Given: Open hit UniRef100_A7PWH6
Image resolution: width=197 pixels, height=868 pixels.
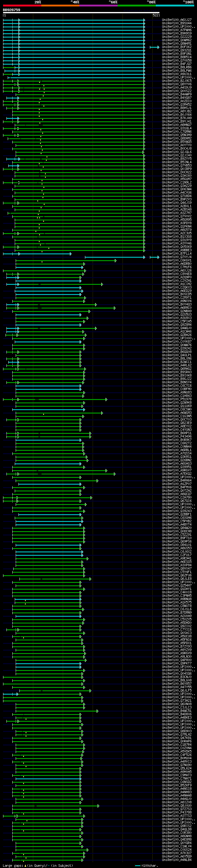Looking at the screenshot, I should click(177, 30).
